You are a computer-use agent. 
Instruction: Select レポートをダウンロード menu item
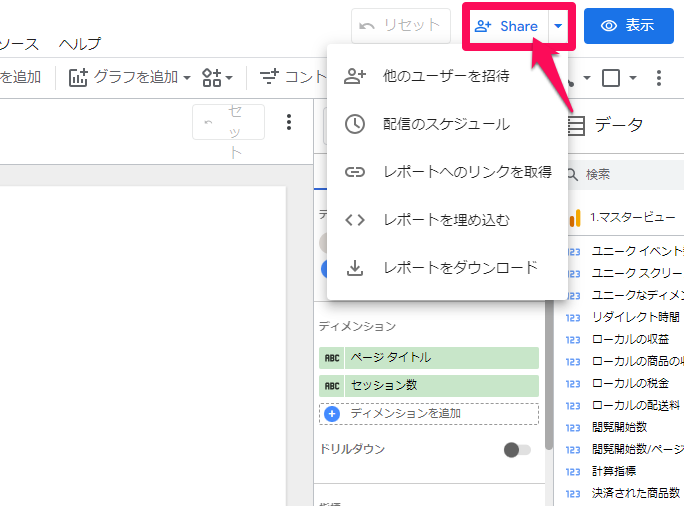click(x=447, y=268)
